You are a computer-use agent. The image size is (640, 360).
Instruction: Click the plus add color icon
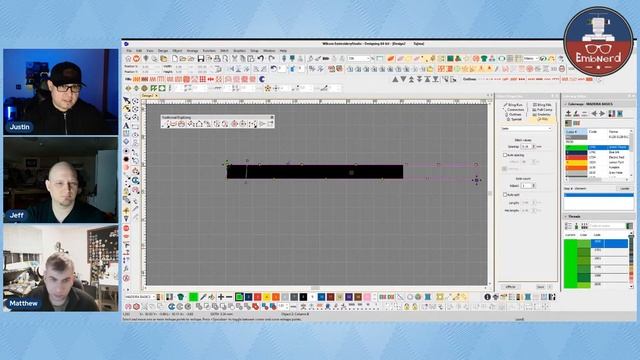tap(221, 297)
